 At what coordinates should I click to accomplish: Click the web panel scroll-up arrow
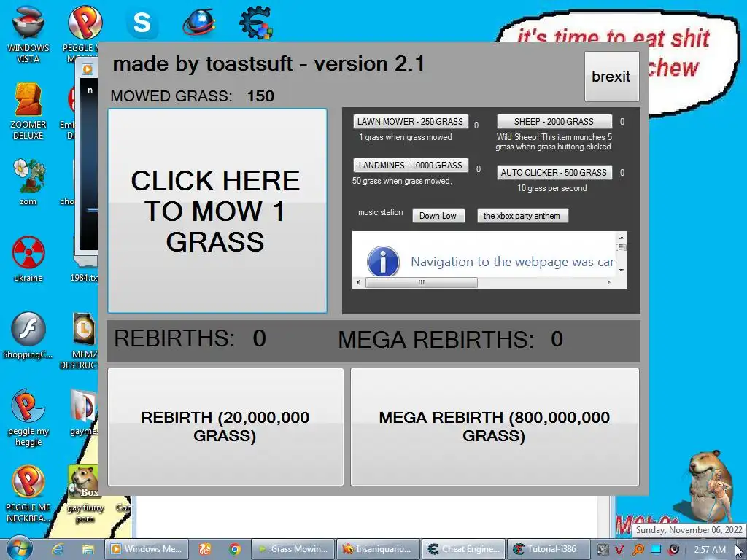[x=622, y=237]
